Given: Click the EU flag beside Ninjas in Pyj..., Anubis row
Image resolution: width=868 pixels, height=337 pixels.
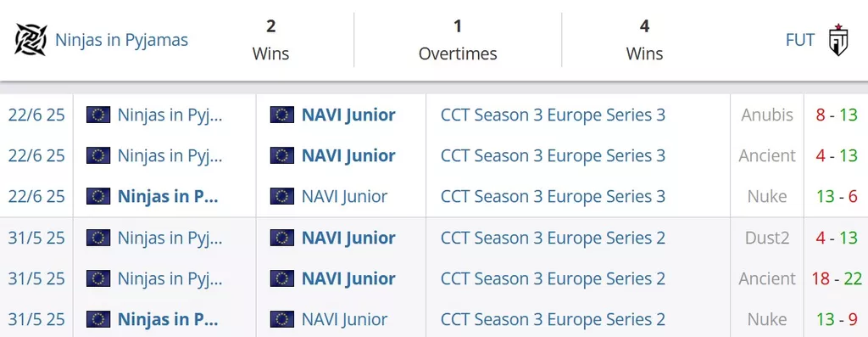Looking at the screenshot, I should click(x=98, y=115).
